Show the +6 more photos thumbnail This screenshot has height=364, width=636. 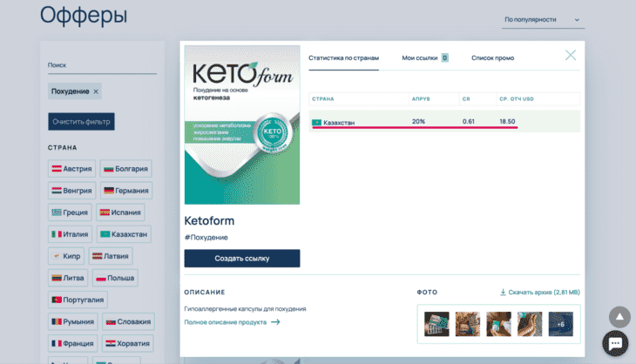pyautogui.click(x=560, y=324)
